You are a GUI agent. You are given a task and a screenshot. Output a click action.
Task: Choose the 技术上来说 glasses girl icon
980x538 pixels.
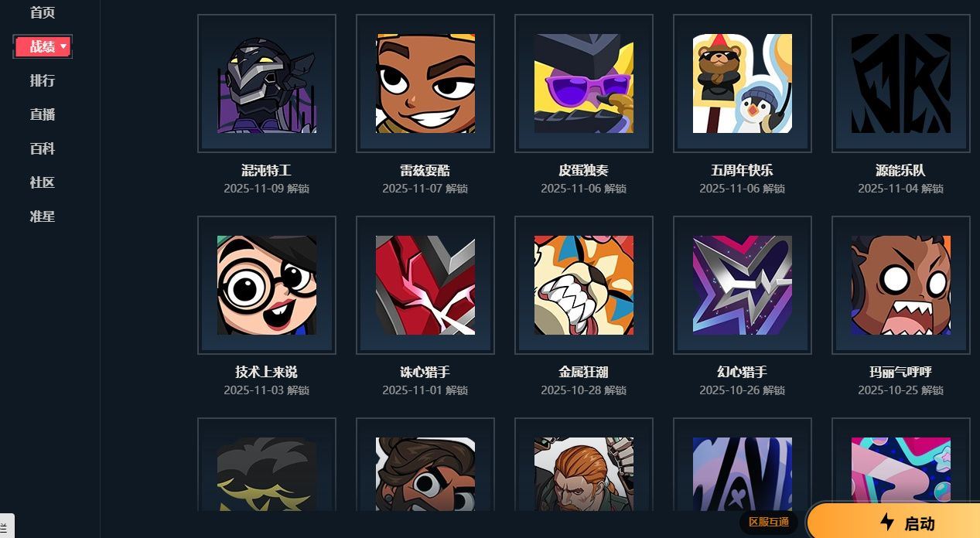(267, 285)
